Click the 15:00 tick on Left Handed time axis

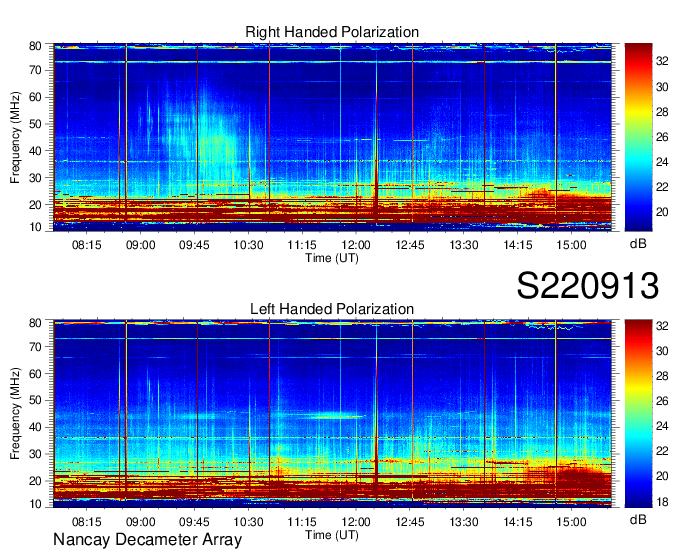coord(572,522)
